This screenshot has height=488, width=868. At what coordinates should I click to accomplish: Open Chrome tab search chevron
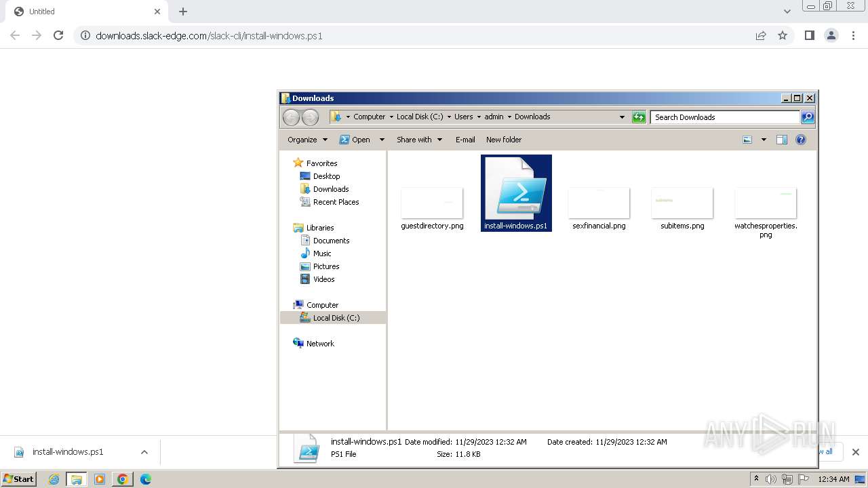coord(787,12)
